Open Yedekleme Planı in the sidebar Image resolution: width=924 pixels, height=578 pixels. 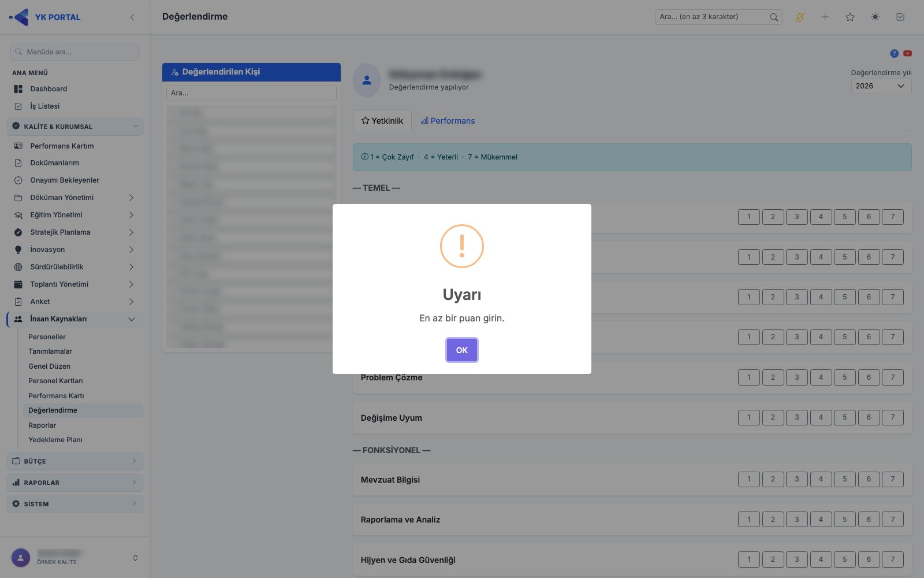[x=55, y=440]
